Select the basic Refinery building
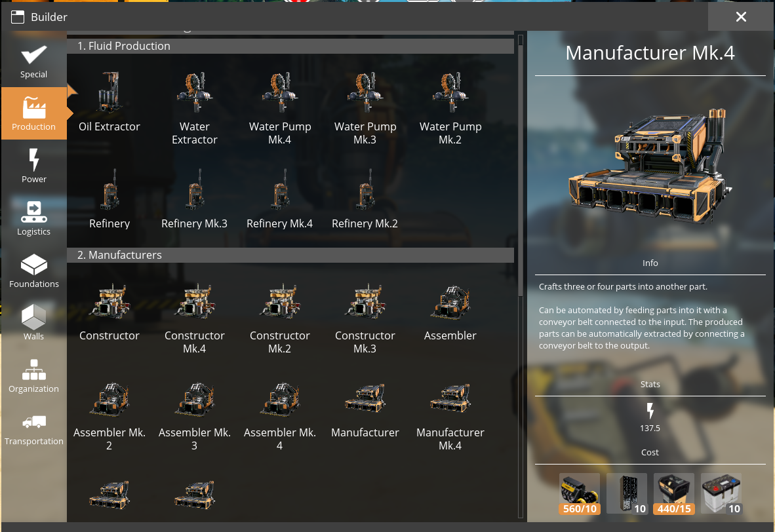 (x=109, y=199)
